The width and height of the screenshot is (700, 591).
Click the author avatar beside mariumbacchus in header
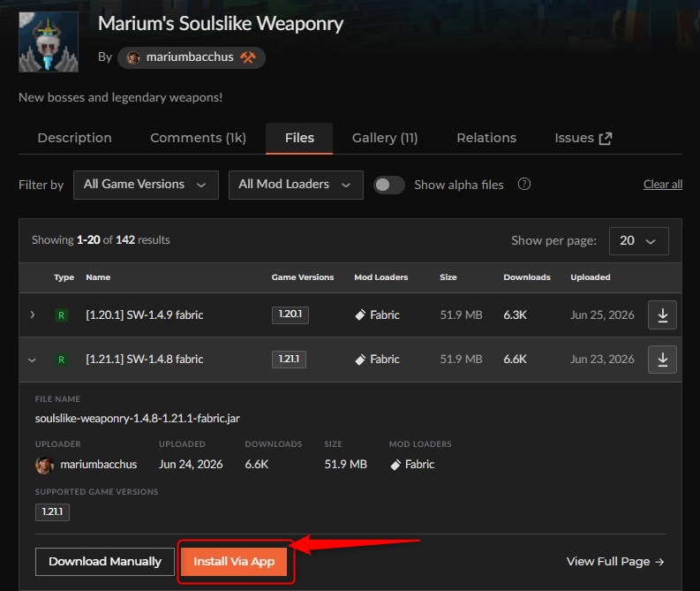click(x=133, y=57)
